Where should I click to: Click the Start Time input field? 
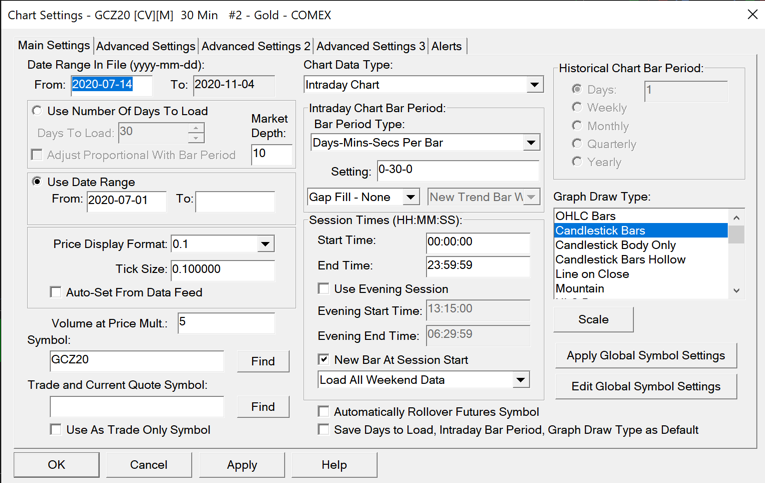point(477,241)
